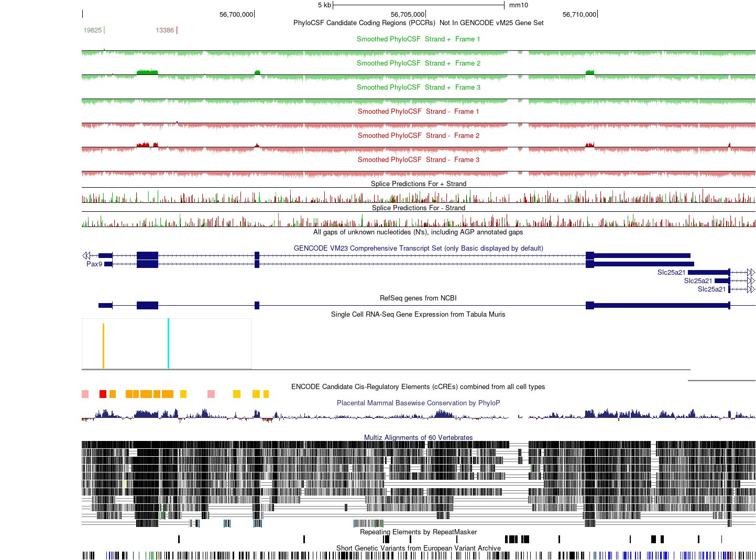This screenshot has width=756, height=560.
Task: Open Smoothed PhyloCSF Strand + Frame 2 title
Action: click(x=418, y=63)
